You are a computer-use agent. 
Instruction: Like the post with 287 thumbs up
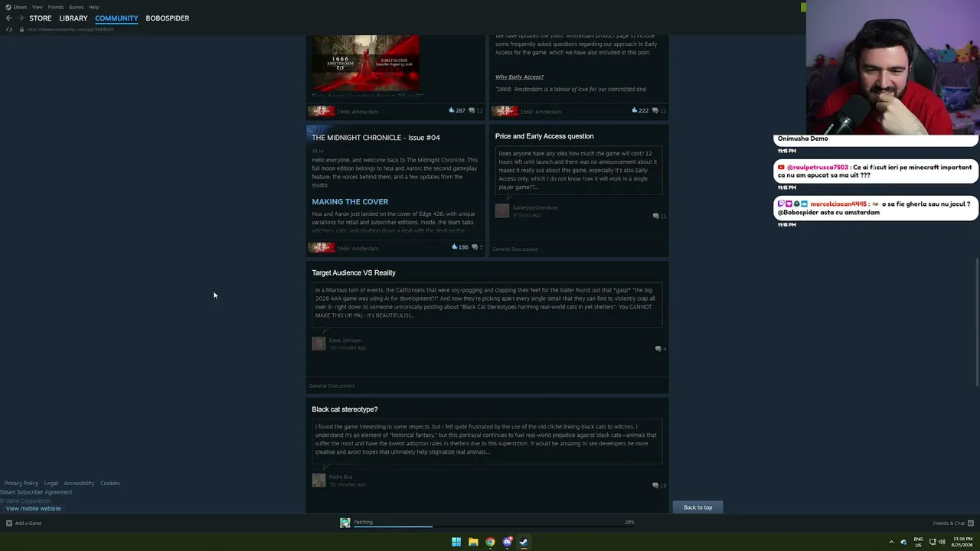451,111
